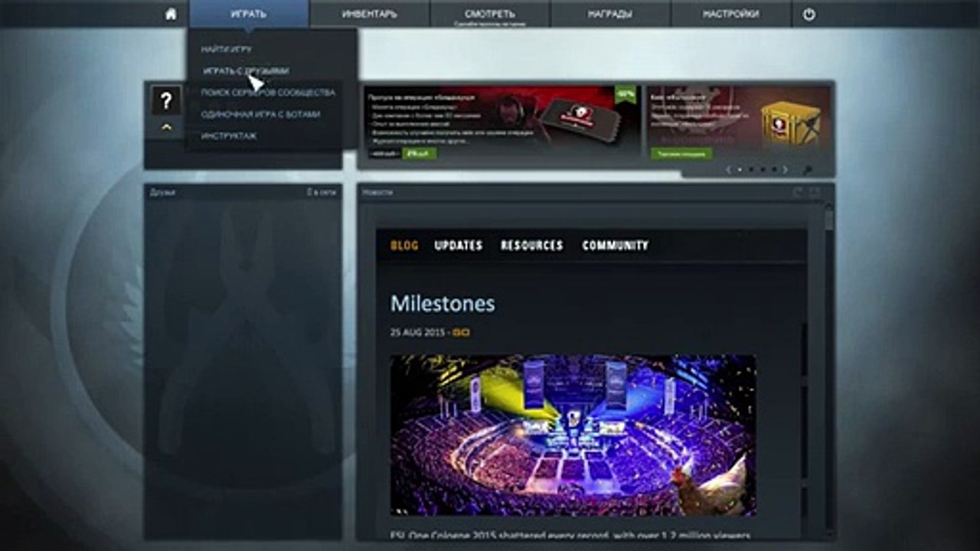The width and height of the screenshot is (980, 551).
Task: Select НАЙТИ ИГРУ from the dropdown
Action: 227,49
